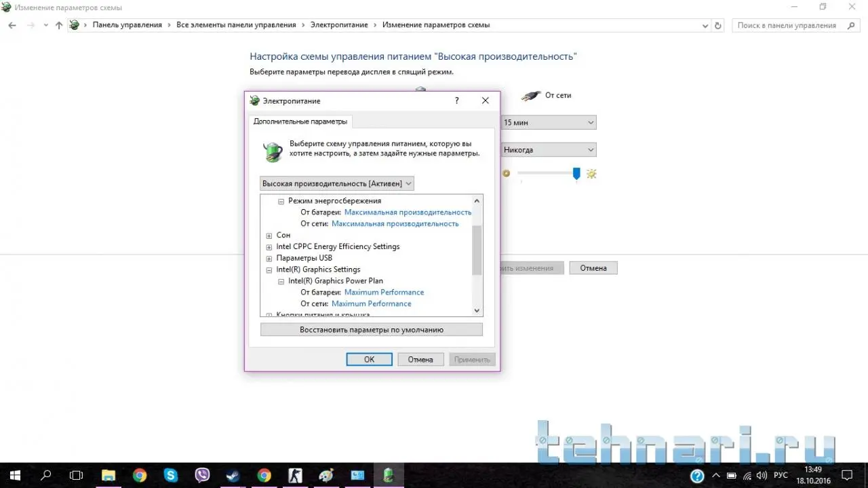
Task: Close the Электропитание dialog
Action: pos(485,100)
